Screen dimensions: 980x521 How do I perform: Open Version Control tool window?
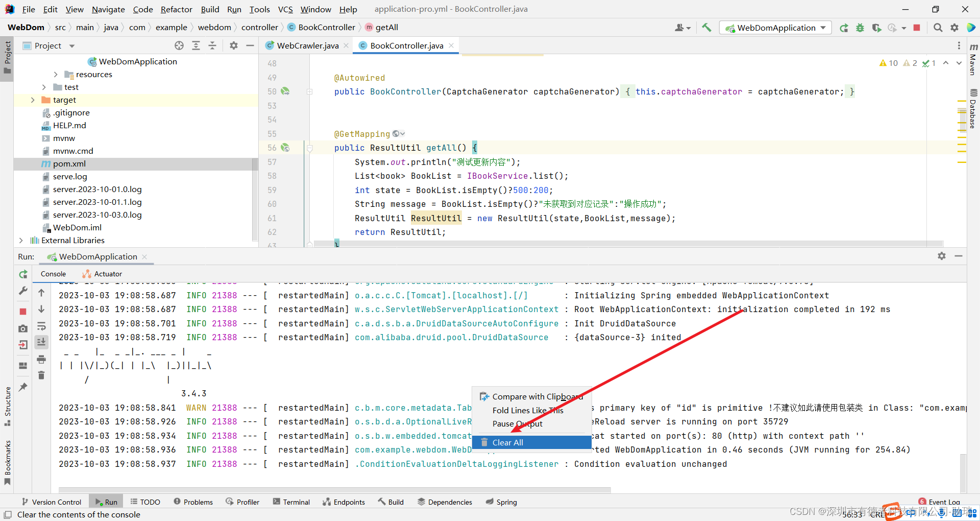pos(52,502)
